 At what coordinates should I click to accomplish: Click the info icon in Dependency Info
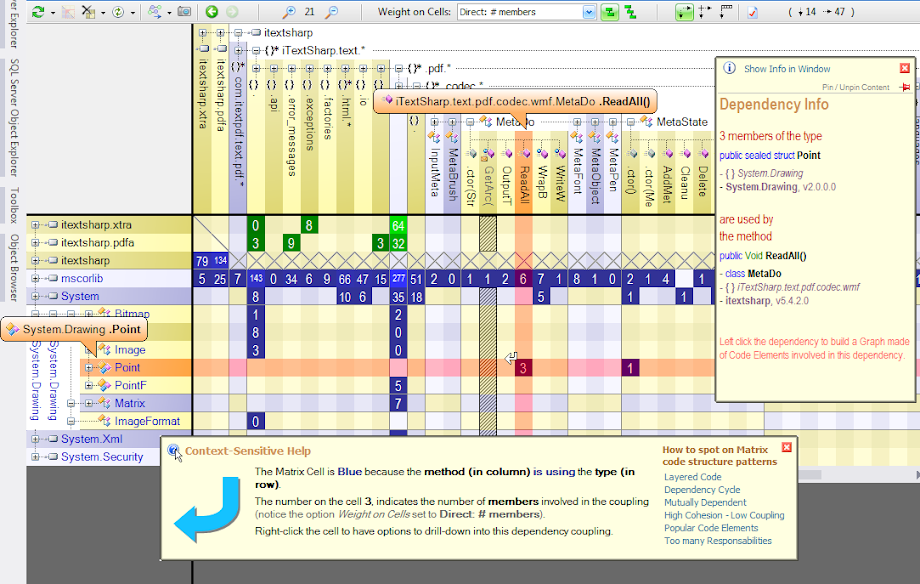pos(729,68)
